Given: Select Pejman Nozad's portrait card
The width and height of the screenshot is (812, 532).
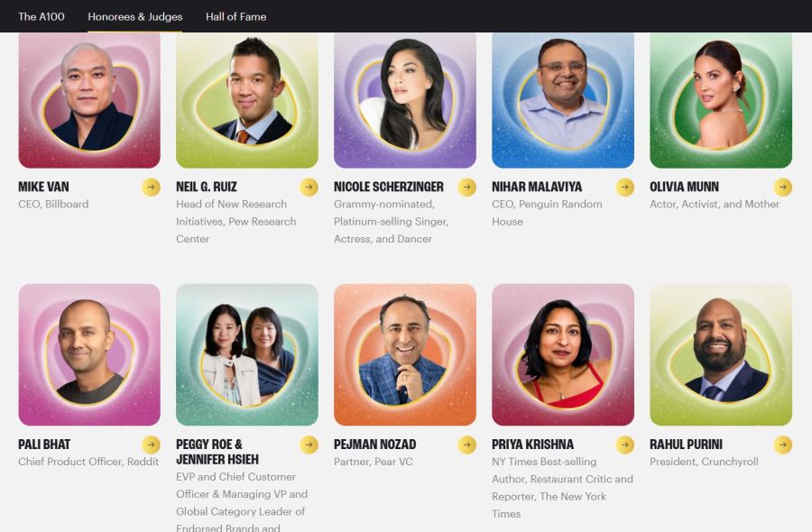Looking at the screenshot, I should (x=405, y=354).
